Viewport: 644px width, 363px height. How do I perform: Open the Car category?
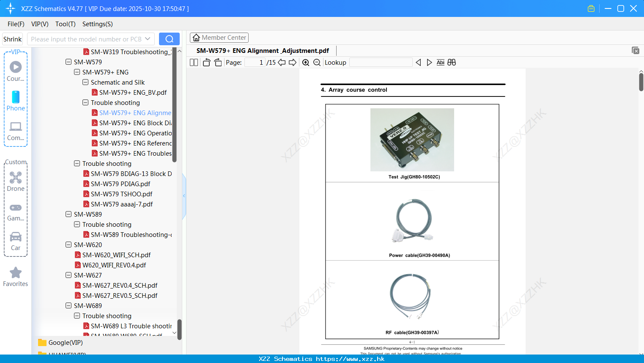coord(16,241)
